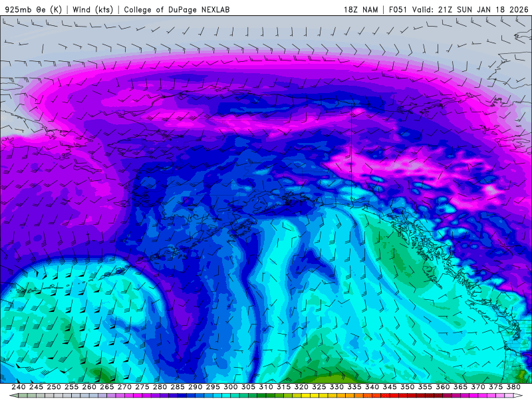This screenshot has height=399, width=532.
Task: Click the 325 value on the legend
Action: [x=319, y=387]
